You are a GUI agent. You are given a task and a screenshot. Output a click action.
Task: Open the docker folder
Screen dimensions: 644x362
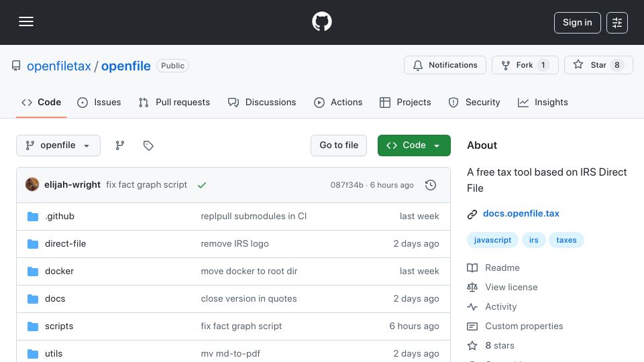pyautogui.click(x=59, y=271)
